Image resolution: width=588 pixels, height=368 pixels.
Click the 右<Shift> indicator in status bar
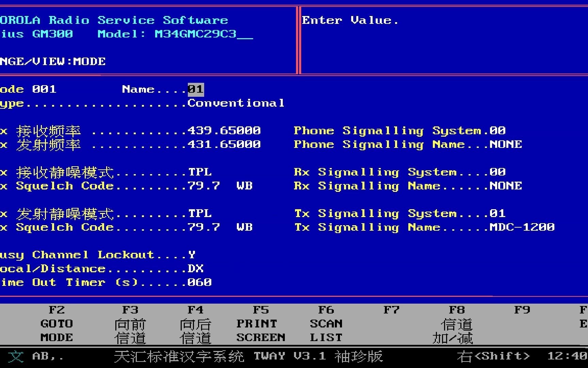(493, 356)
